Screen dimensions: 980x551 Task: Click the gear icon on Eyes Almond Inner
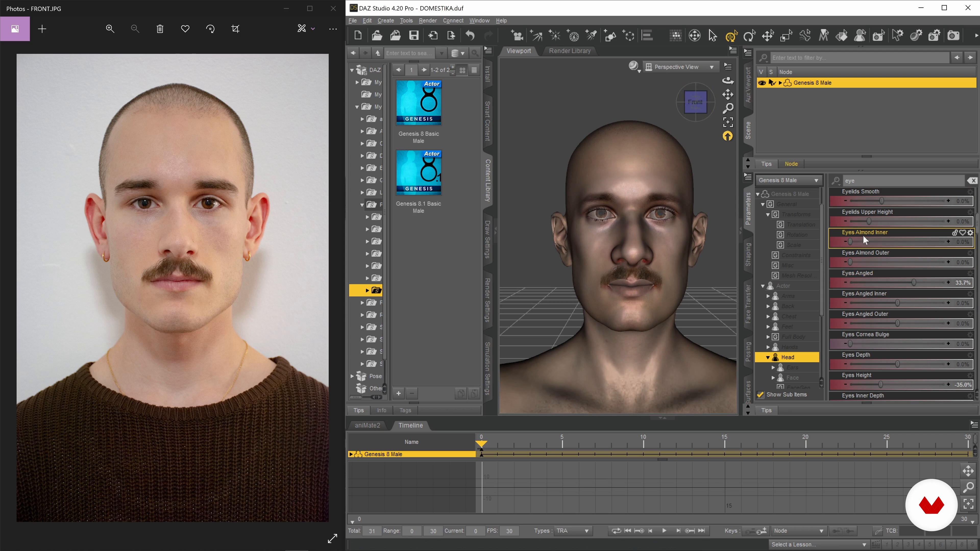(x=970, y=232)
